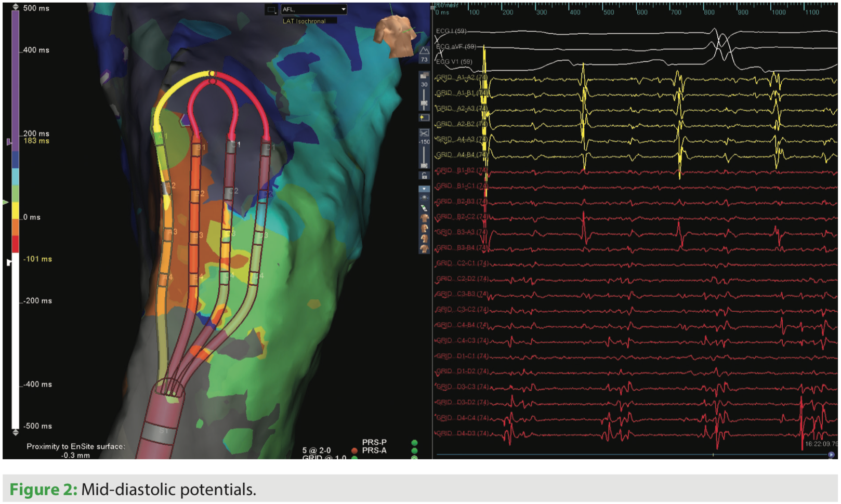
Task: Move the 183 ms marker on the color scale
Action: (8, 141)
